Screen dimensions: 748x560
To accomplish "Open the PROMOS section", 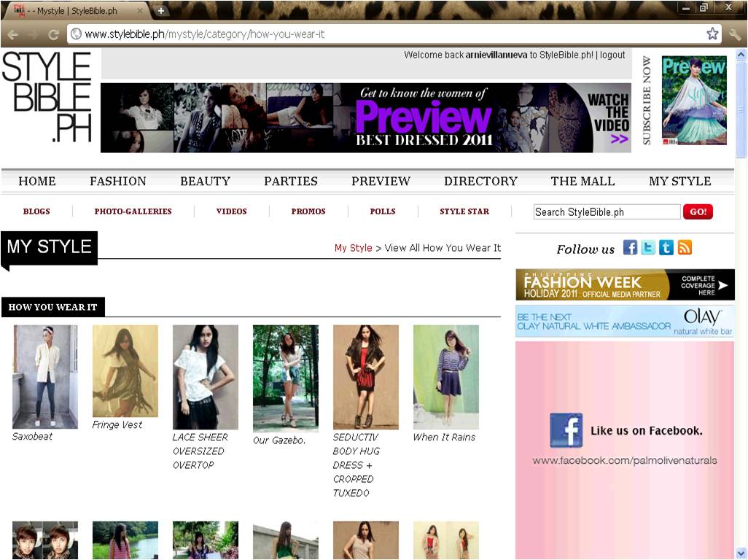I will [x=308, y=211].
